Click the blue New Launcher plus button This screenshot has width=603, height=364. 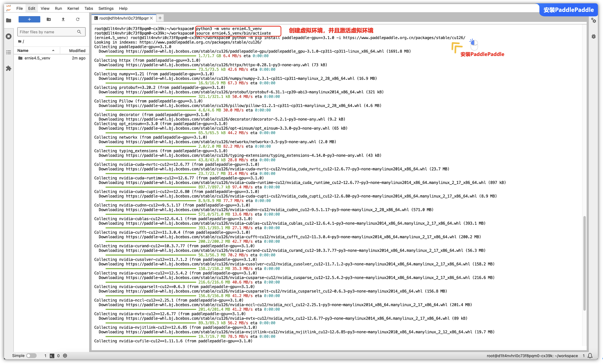pyautogui.click(x=29, y=19)
